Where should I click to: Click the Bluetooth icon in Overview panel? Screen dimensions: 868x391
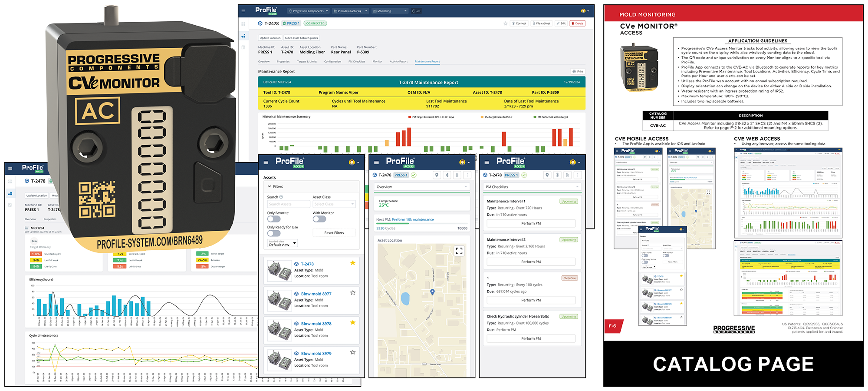447,175
